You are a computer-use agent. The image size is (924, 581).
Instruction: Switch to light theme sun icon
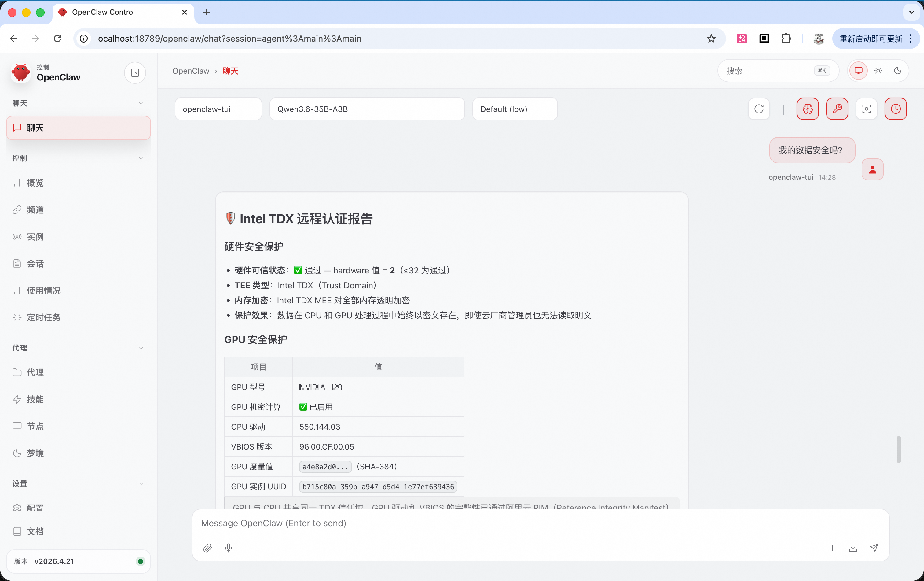878,71
